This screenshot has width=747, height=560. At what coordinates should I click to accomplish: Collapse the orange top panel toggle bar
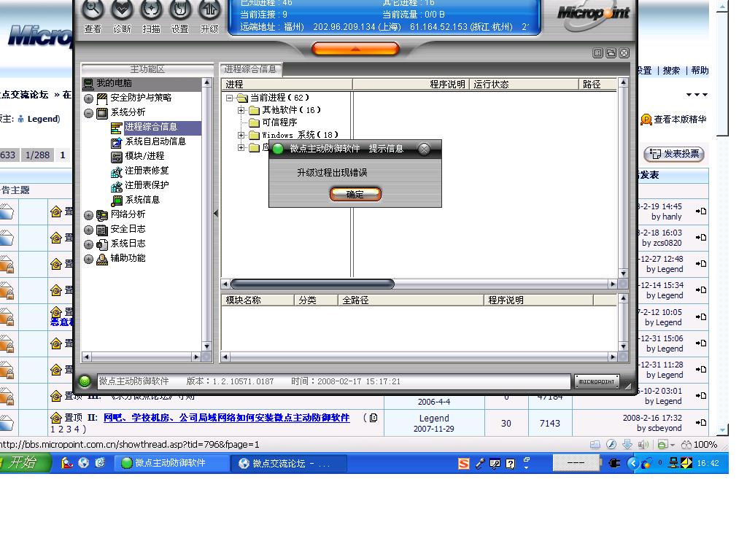click(355, 49)
